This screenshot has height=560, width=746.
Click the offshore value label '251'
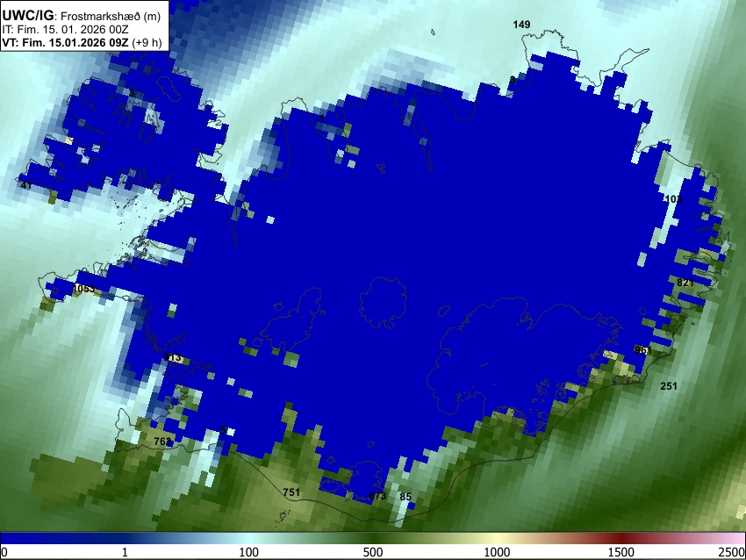669,386
